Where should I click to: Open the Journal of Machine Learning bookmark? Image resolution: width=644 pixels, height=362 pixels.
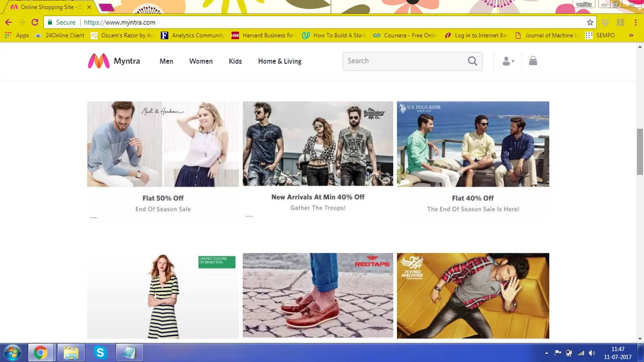pos(546,35)
